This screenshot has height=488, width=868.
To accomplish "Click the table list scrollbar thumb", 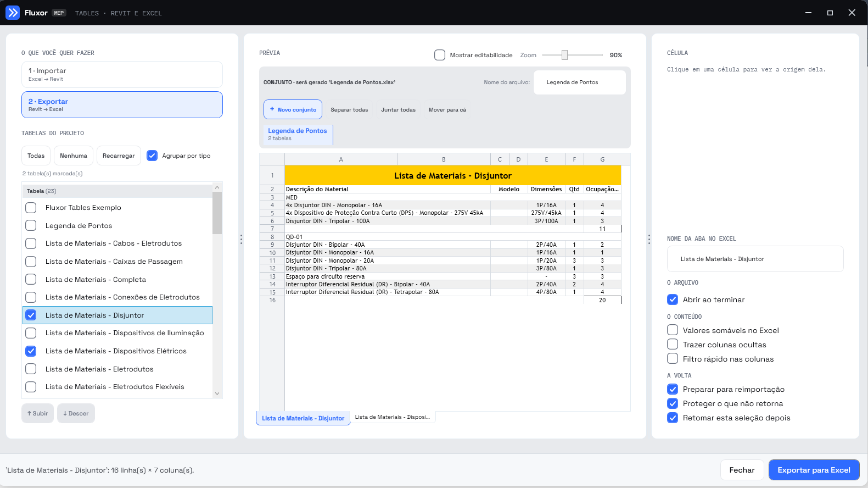I will [x=217, y=213].
